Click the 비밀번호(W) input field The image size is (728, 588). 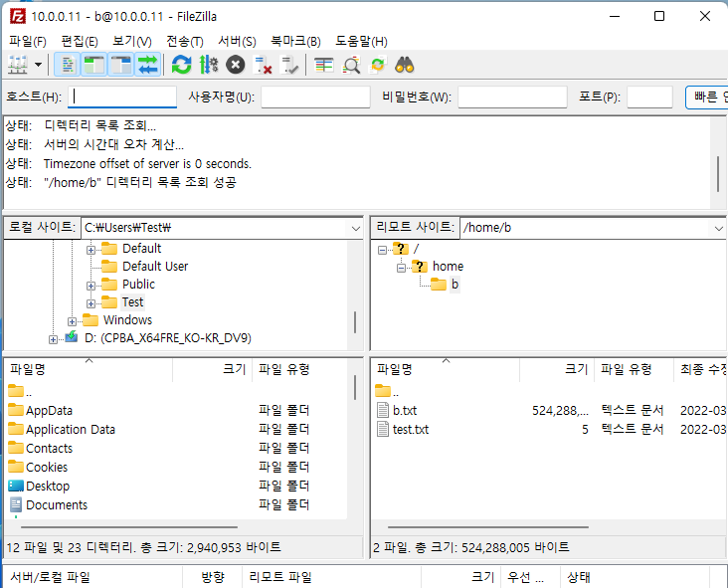(512, 98)
